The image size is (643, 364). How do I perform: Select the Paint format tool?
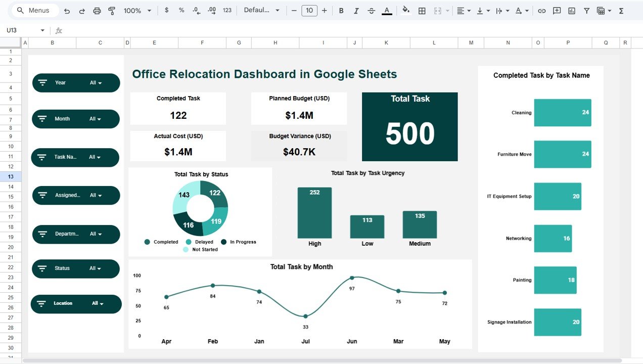pos(111,10)
